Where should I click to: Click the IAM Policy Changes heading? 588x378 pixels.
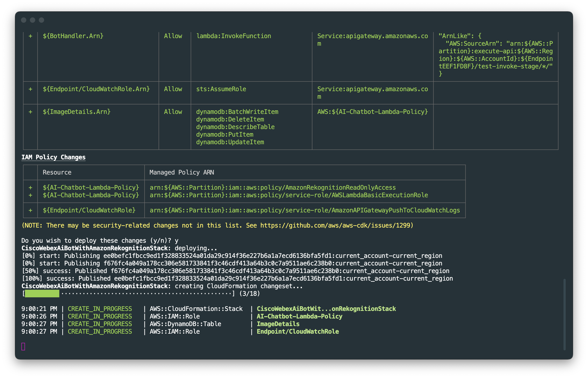53,157
